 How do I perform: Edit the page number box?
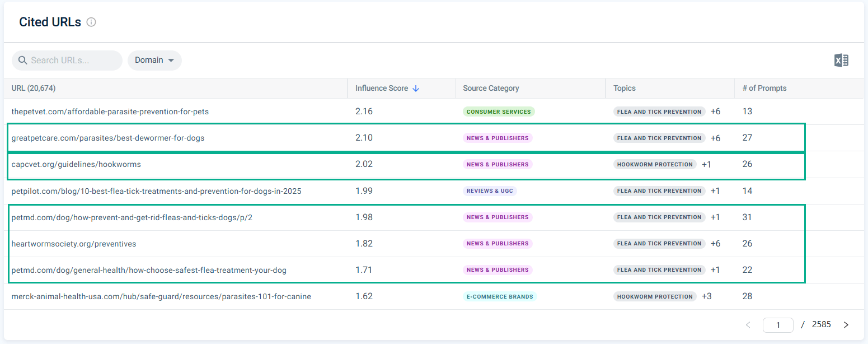778,325
